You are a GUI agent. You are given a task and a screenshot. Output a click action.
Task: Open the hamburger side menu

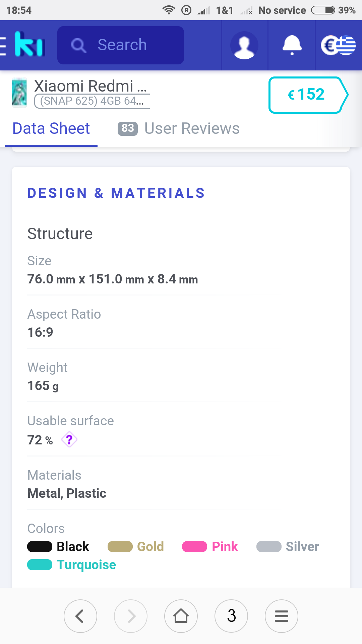click(3, 45)
